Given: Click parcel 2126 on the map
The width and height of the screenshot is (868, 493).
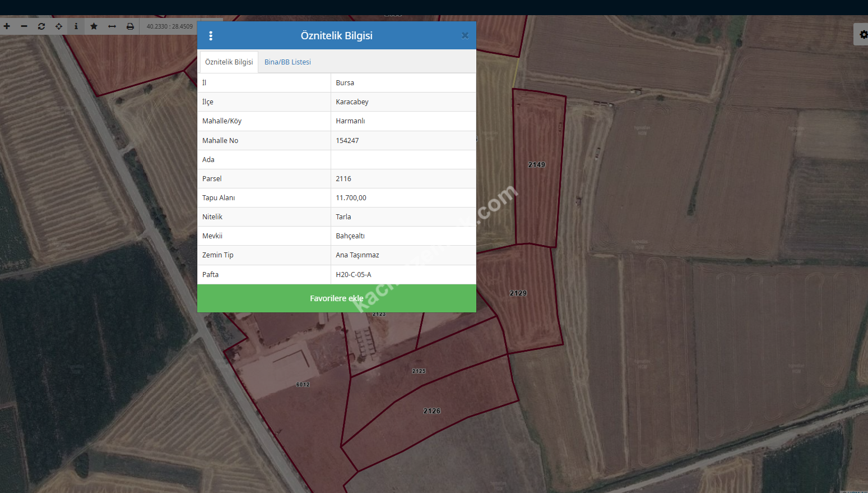Looking at the screenshot, I should point(432,411).
